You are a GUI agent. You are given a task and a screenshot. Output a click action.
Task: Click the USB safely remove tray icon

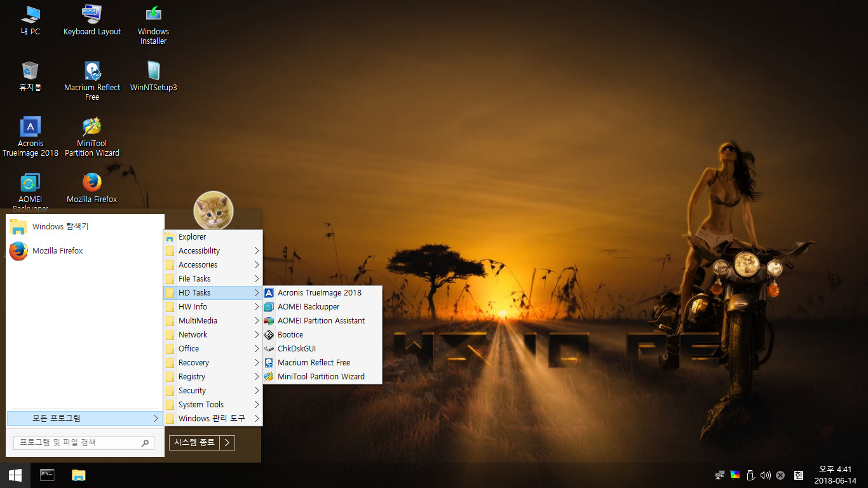coord(750,475)
